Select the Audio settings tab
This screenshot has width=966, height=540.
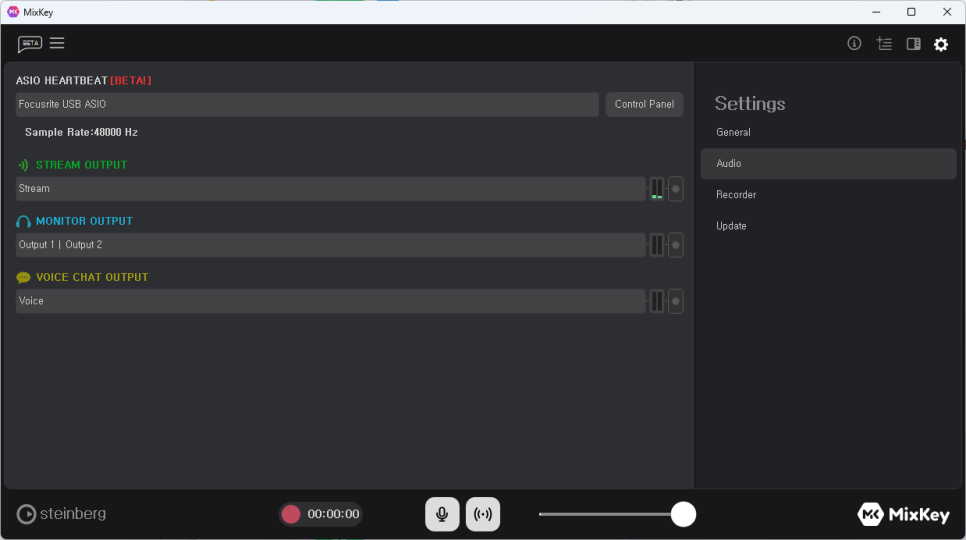(829, 164)
